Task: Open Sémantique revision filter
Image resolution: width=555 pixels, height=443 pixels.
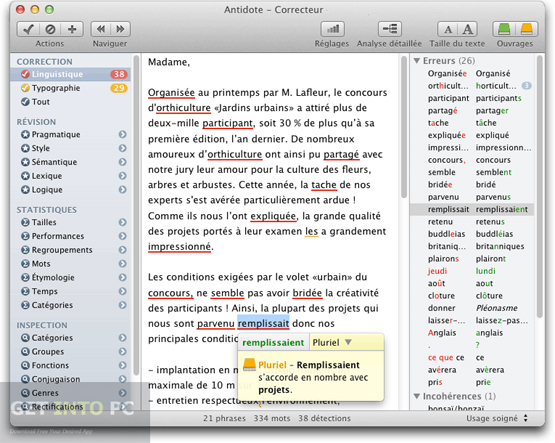Action: (70, 162)
